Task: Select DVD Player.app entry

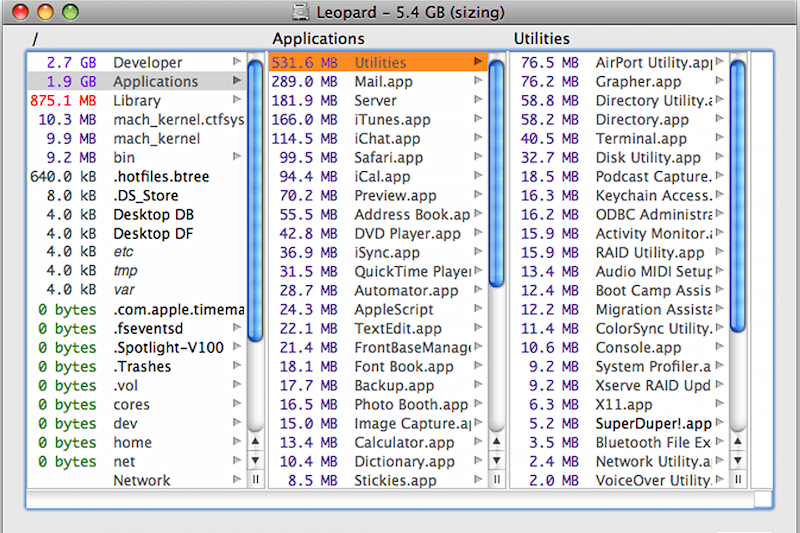Action: [378, 234]
